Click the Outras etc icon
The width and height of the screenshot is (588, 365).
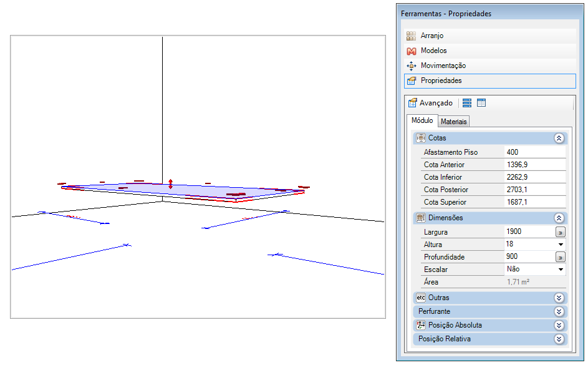tap(421, 298)
